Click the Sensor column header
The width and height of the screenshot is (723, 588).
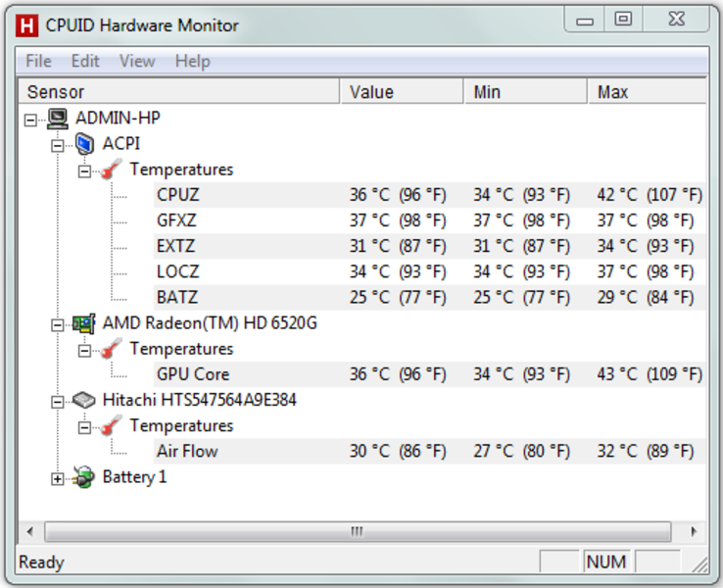click(179, 92)
